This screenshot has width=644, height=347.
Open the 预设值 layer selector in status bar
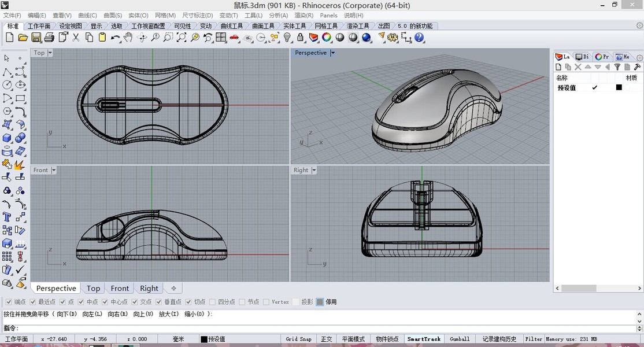pos(213,339)
